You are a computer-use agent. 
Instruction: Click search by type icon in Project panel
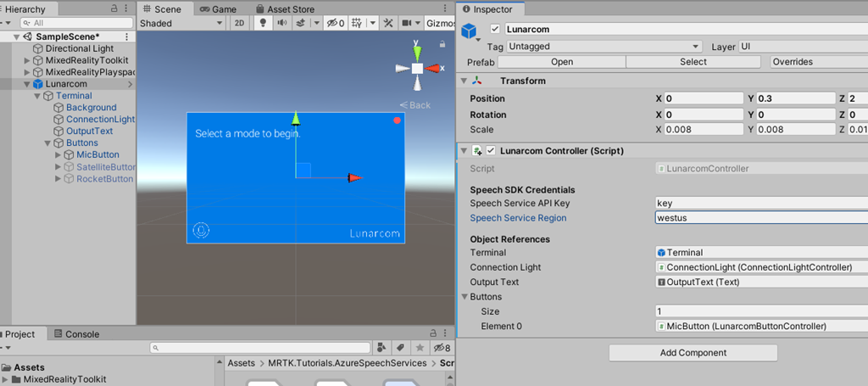click(383, 348)
